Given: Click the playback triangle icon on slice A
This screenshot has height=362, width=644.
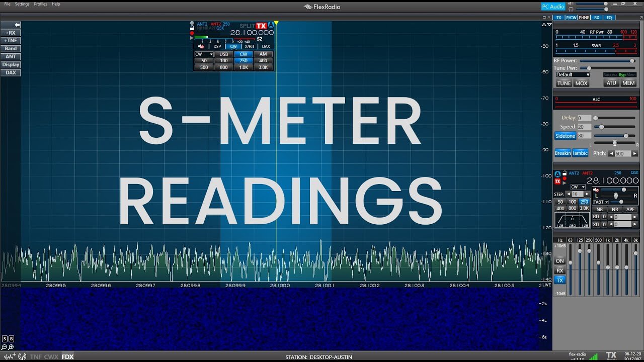Looking at the screenshot, I should pos(191,38).
